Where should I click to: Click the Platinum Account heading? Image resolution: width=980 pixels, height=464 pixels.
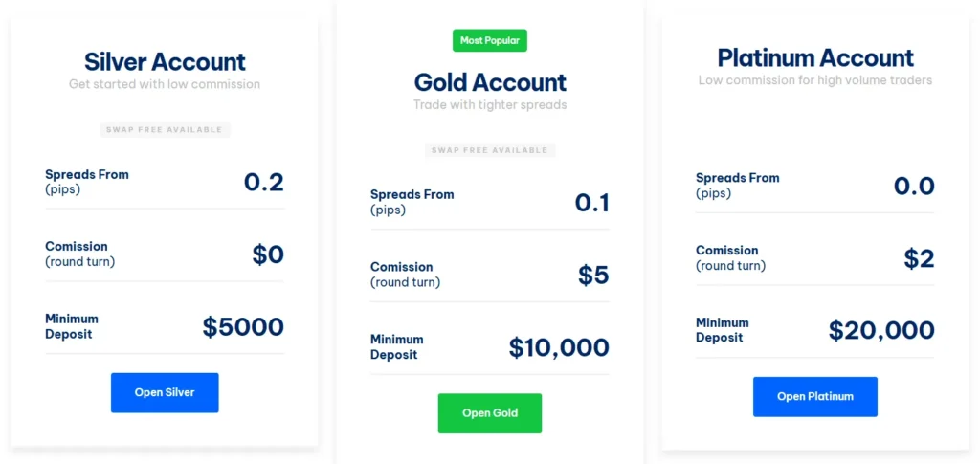[x=815, y=58]
